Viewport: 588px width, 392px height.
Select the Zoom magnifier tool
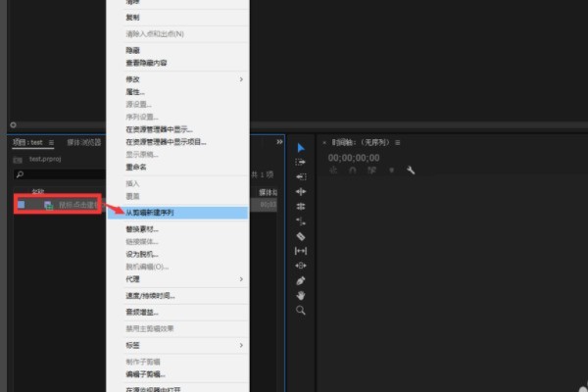click(x=301, y=310)
